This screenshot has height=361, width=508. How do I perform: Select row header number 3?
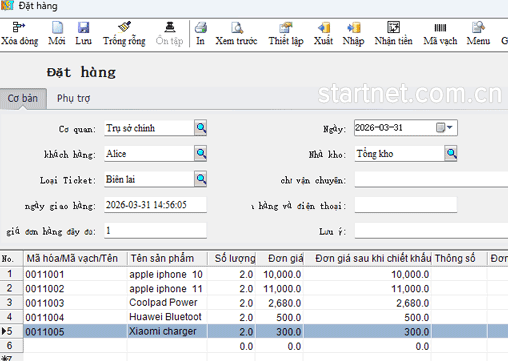click(12, 303)
